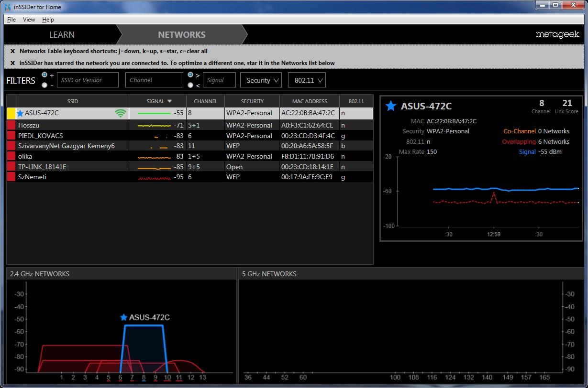The height and width of the screenshot is (388, 588).
Task: Select the SzNemeti network row
Action: (x=190, y=177)
